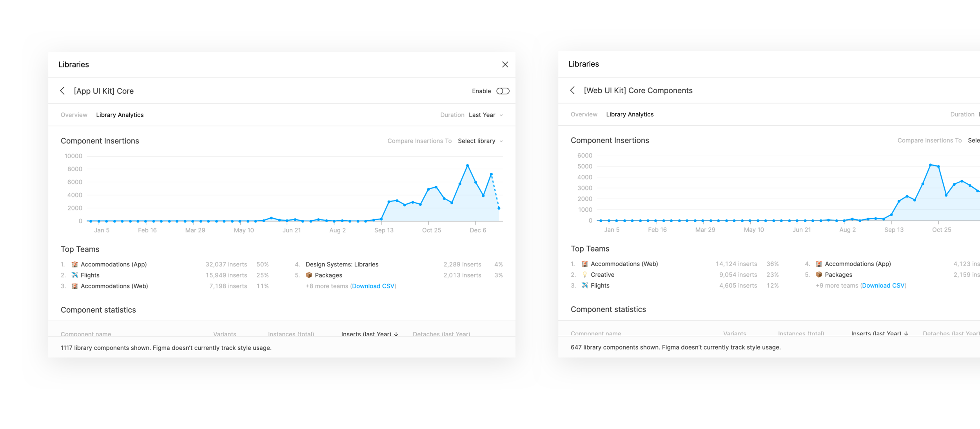Viewport: 980px width, 429px height.
Task: Go back from App UI Kit Core
Action: tap(62, 91)
